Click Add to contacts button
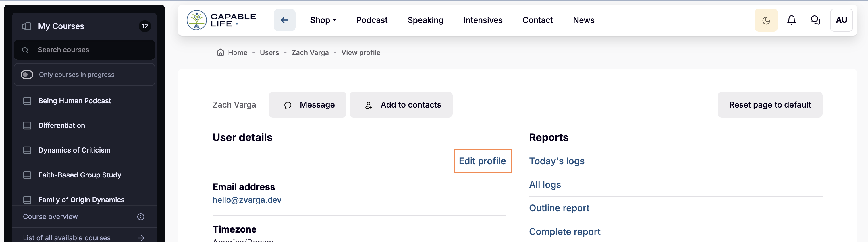868x242 pixels. click(x=401, y=105)
